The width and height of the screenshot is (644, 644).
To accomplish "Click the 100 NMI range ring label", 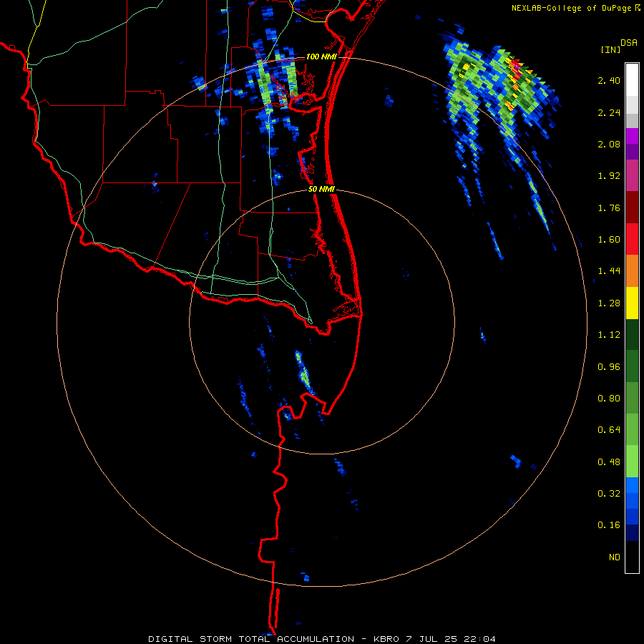I will [x=321, y=57].
